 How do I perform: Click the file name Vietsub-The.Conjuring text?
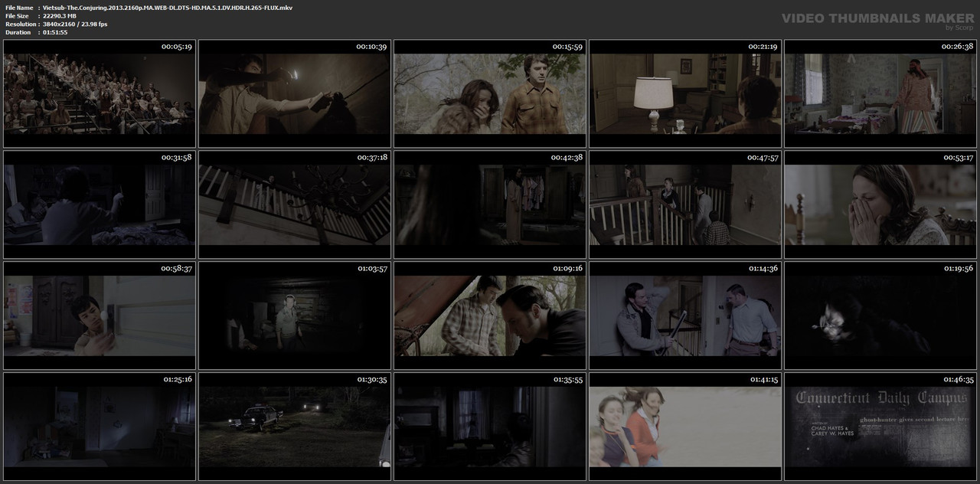(x=168, y=8)
